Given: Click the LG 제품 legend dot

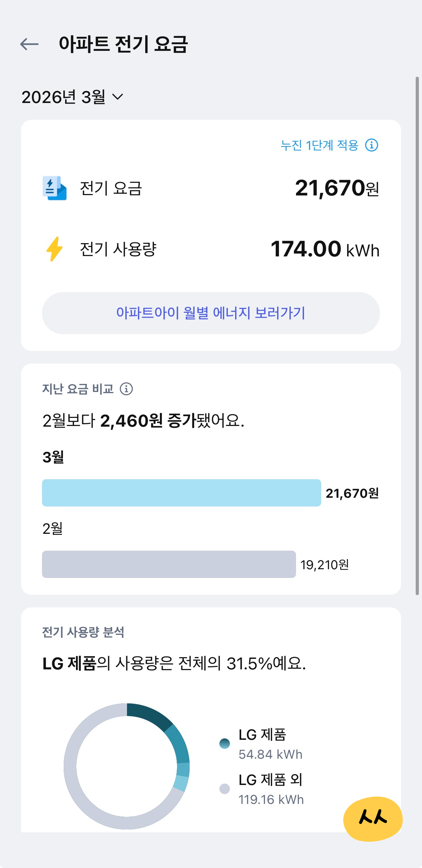Looking at the screenshot, I should click(225, 743).
